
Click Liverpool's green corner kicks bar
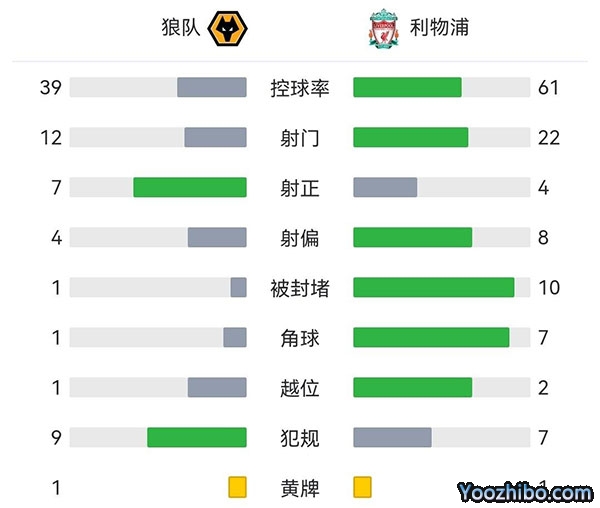click(x=431, y=338)
